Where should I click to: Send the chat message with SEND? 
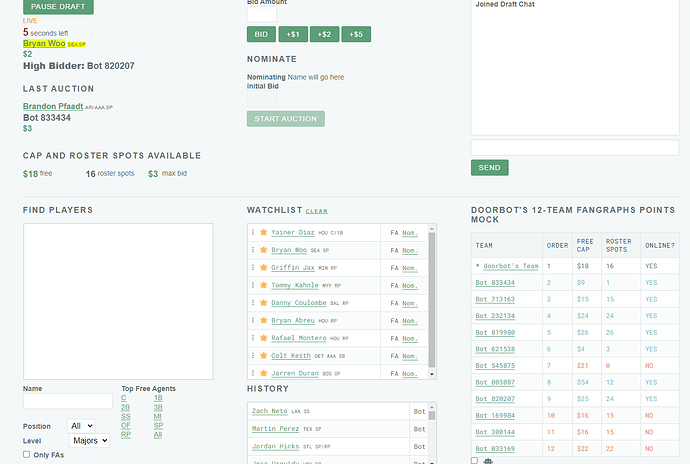tap(489, 168)
